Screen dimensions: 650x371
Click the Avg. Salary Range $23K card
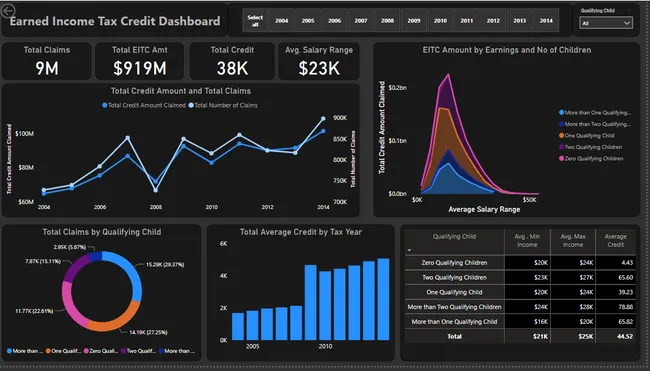[x=319, y=61]
